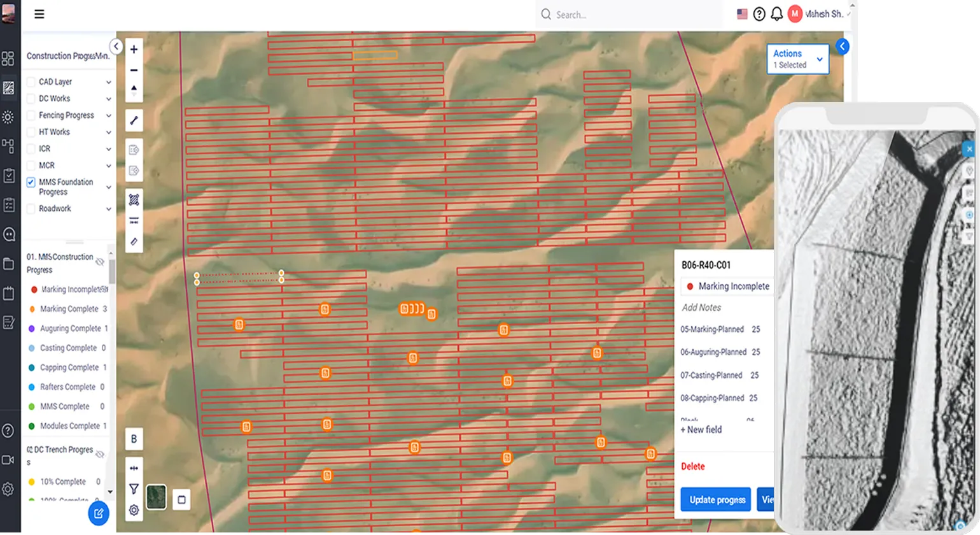Click Delete in the B06-R40-C01 panel
This screenshot has width=980, height=535.
693,466
